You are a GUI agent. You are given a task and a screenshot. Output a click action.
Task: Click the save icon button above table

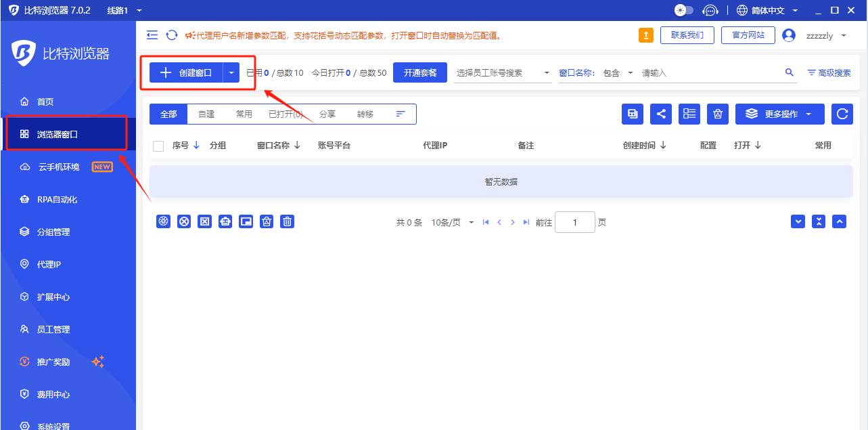click(x=633, y=114)
